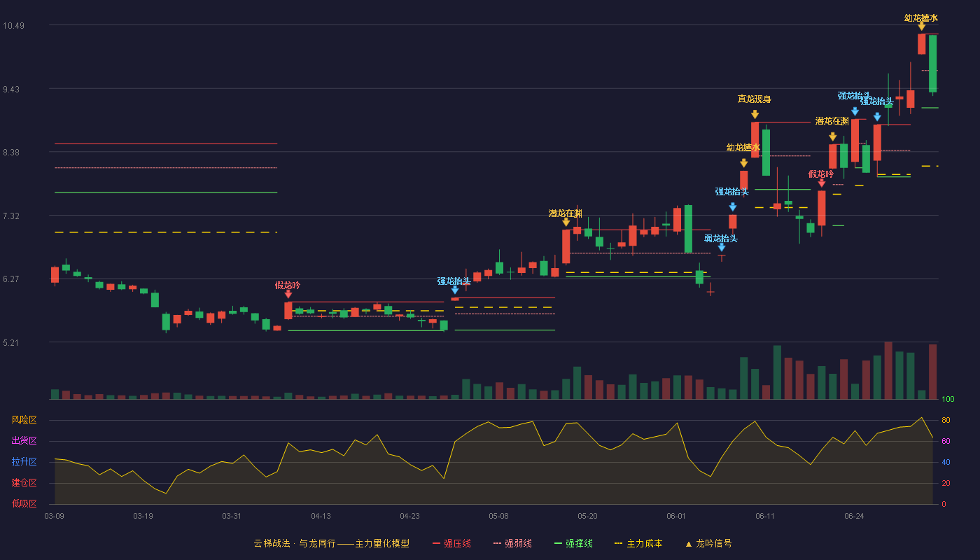
Task: Click the chart title 云梯战法 · 与龙同行
Action: click(x=295, y=543)
